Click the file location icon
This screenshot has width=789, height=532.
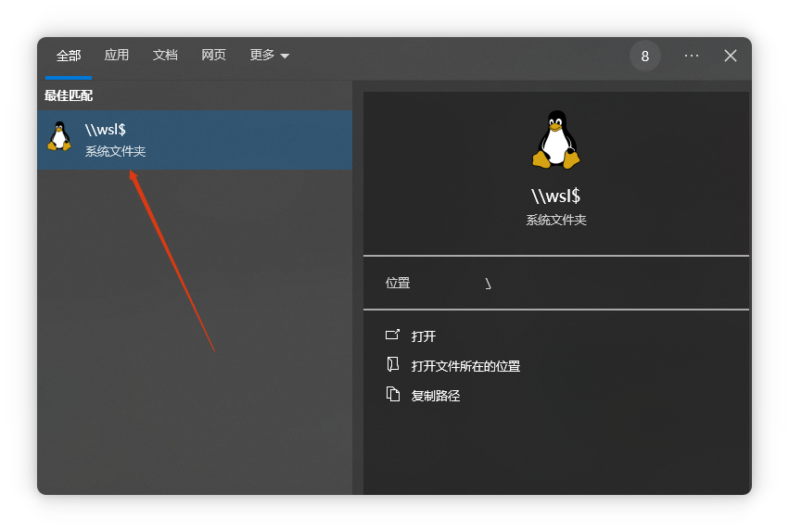[392, 364]
